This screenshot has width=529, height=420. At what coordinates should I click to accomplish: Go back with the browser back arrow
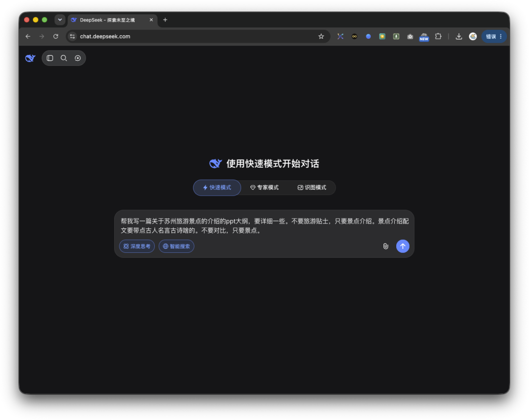(28, 36)
